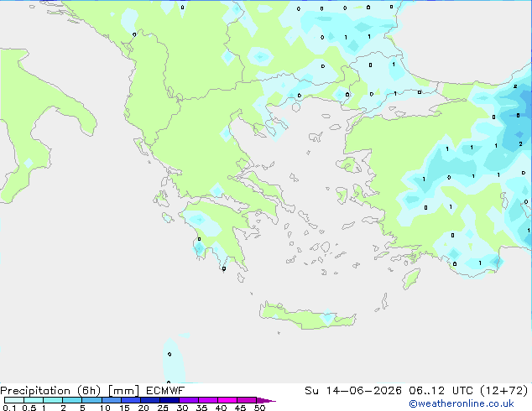Click the 35–40 mm purple legend swatch
Viewport: 532px width, 411px height.
(x=207, y=400)
